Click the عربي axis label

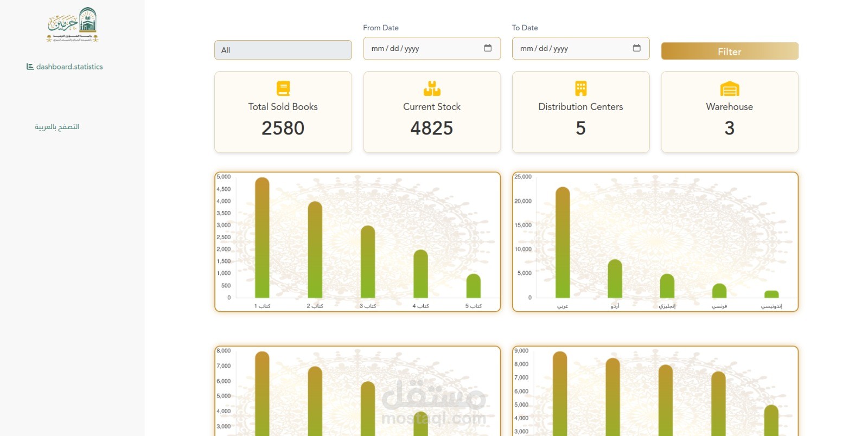click(x=563, y=306)
